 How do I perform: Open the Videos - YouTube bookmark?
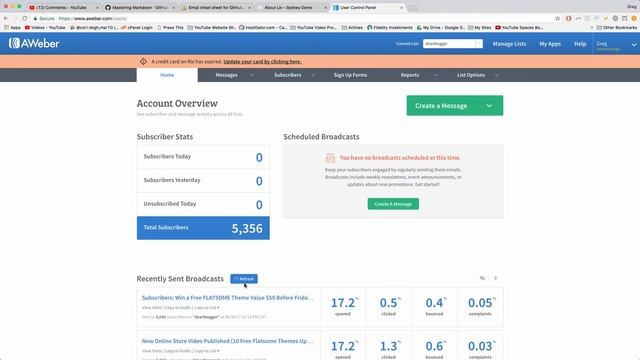[45, 27]
